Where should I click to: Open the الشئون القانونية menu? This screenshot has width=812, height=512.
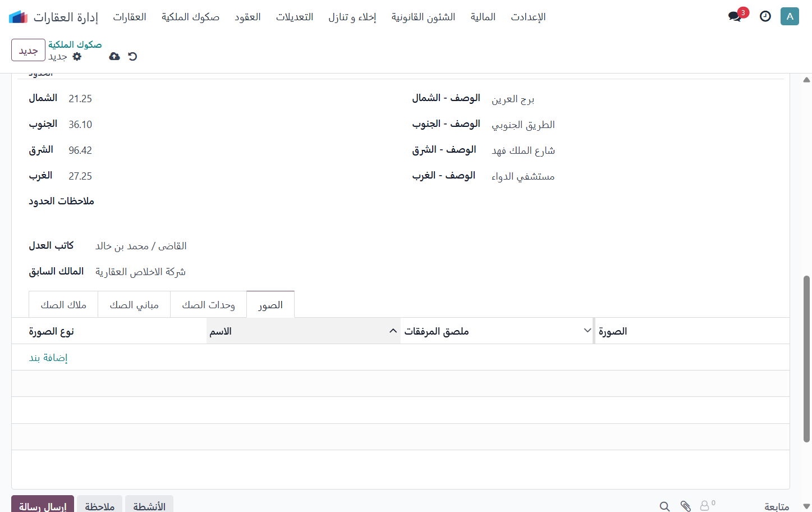424,17
